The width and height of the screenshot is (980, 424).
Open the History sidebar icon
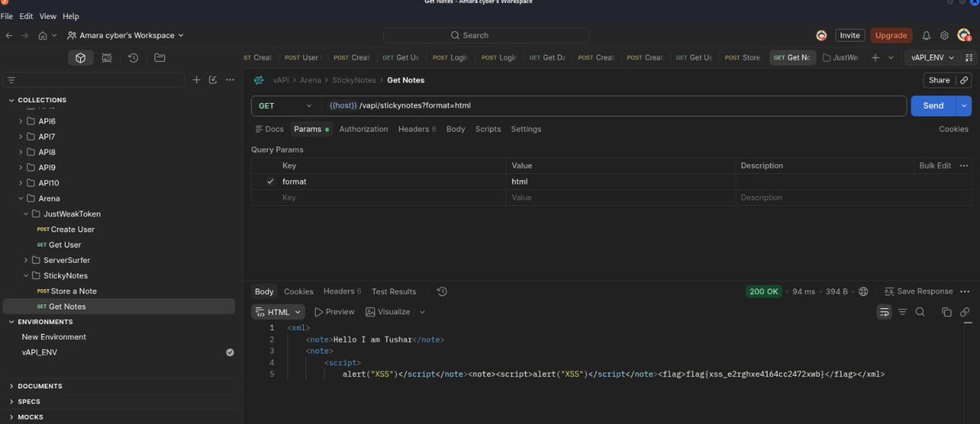pos(133,58)
